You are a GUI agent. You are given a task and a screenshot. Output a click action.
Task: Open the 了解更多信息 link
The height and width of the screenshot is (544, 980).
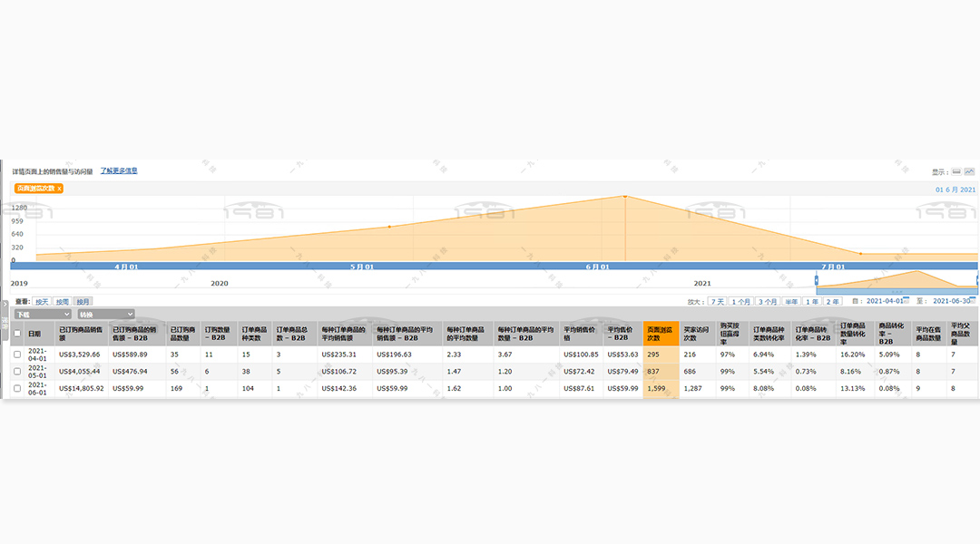coord(119,170)
